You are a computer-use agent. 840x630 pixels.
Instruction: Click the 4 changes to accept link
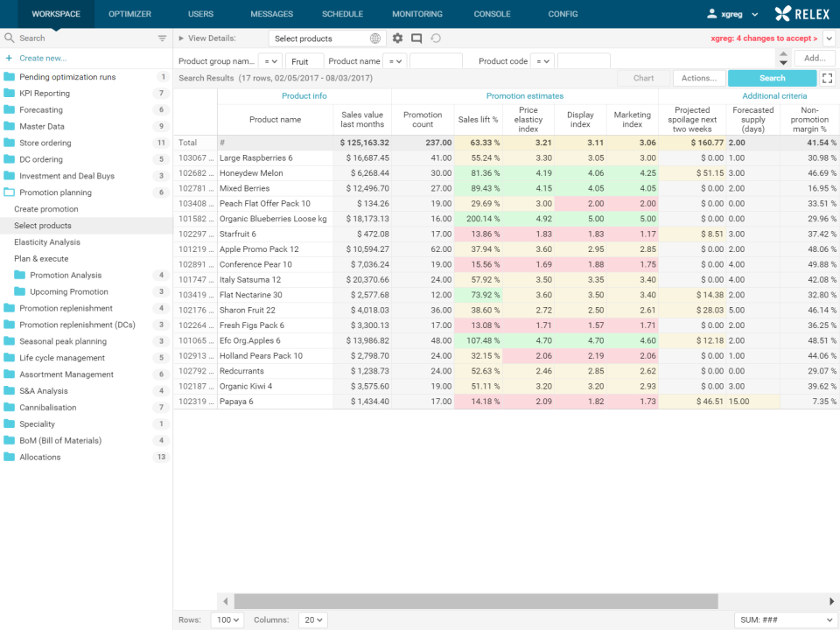click(x=764, y=38)
